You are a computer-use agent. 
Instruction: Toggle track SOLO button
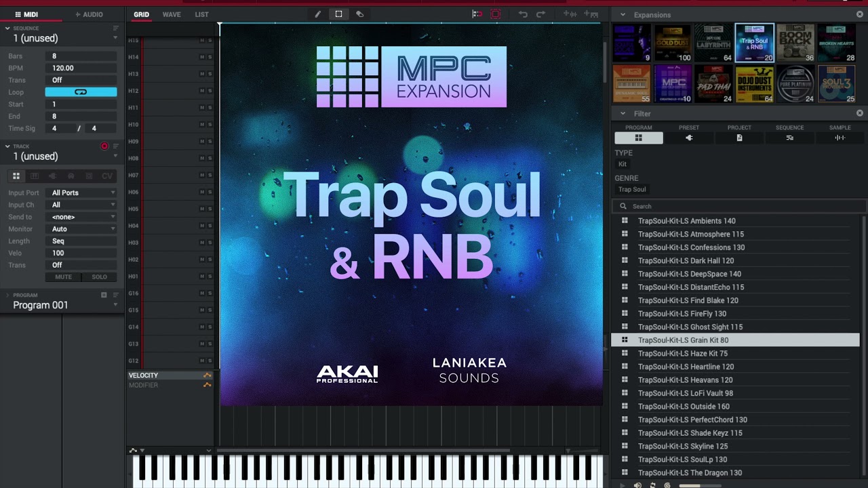[99, 277]
